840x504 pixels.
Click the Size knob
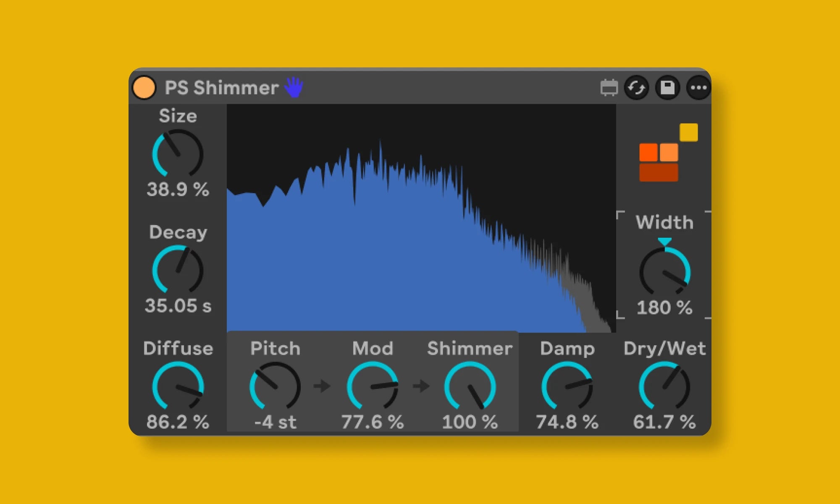tap(178, 153)
